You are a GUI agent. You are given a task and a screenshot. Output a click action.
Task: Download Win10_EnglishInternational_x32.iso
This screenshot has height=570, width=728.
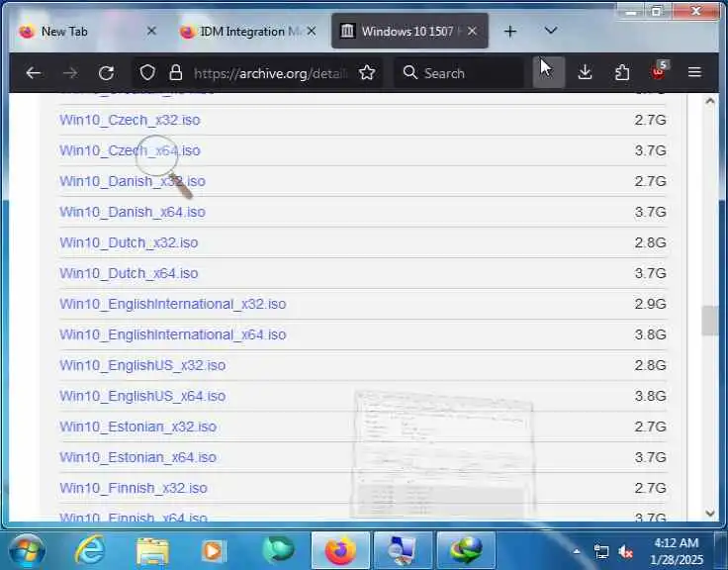(173, 304)
